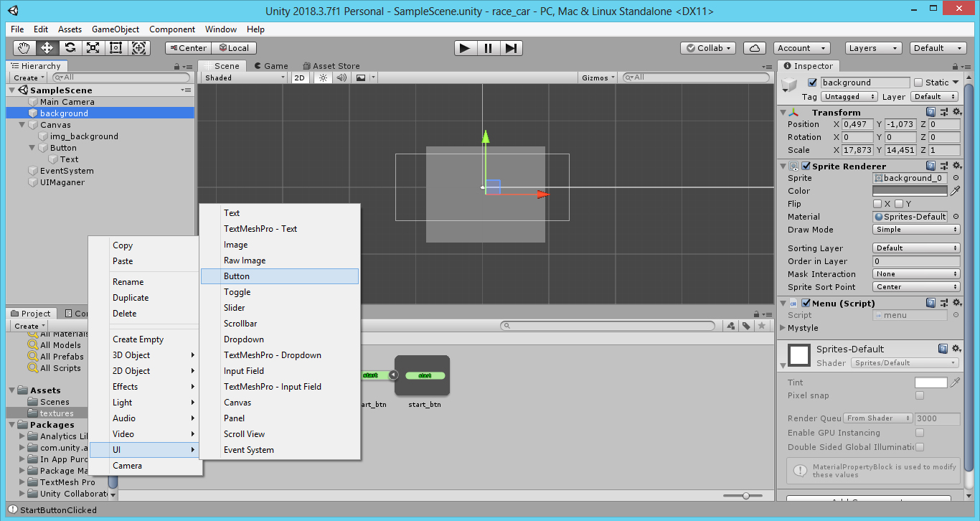Open Sprite Renderer settings gear menu
The width and height of the screenshot is (980, 521).
(956, 166)
